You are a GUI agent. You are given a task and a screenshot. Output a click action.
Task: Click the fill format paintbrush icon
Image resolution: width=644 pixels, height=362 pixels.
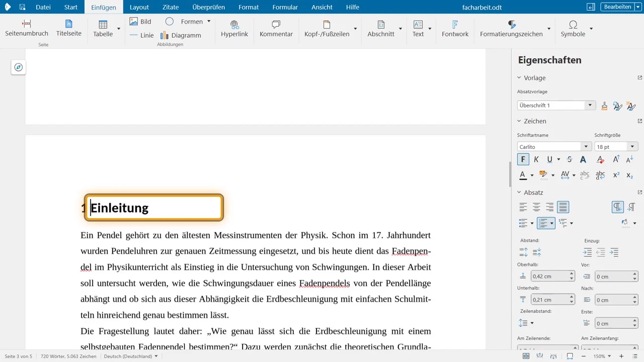coord(604,106)
